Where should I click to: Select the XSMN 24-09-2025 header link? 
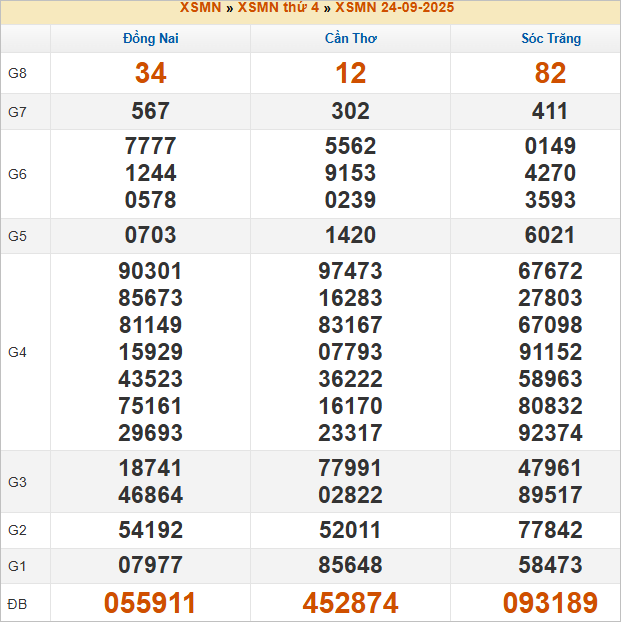point(394,8)
